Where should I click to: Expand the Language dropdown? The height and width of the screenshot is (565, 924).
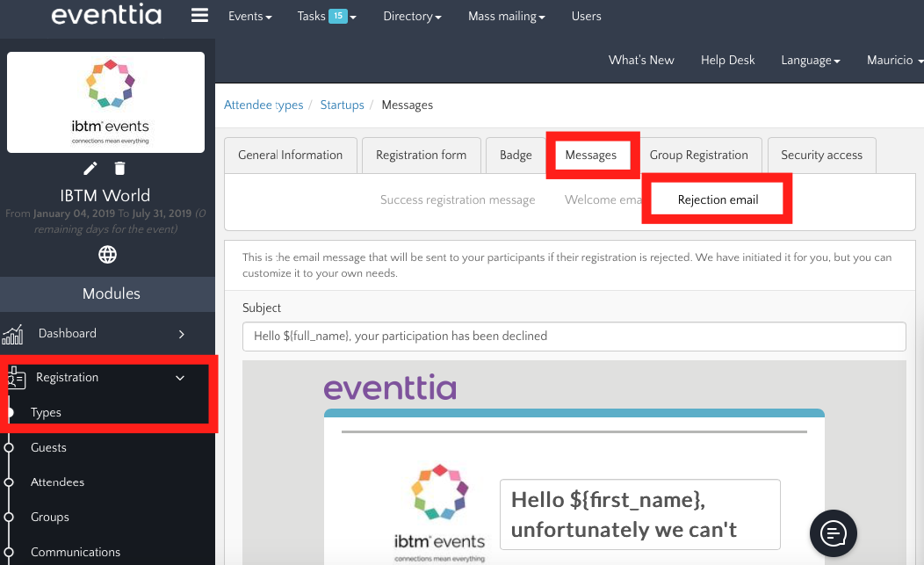point(811,60)
